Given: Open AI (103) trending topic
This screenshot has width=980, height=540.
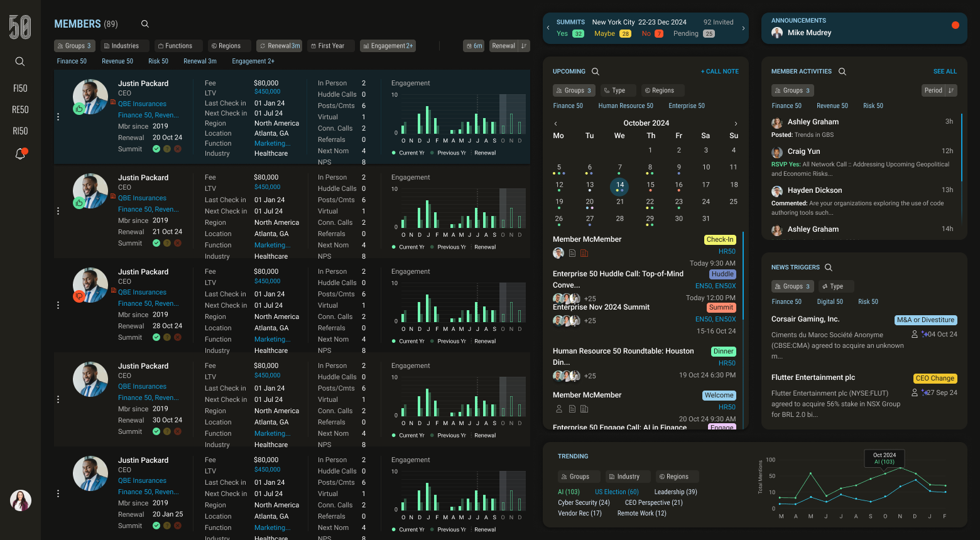Looking at the screenshot, I should 569,492.
